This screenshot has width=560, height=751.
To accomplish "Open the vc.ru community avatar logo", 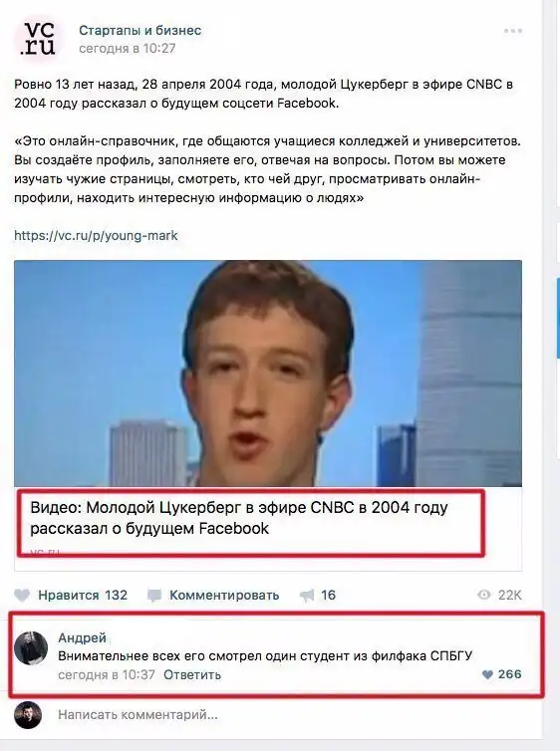I will coord(37,38).
